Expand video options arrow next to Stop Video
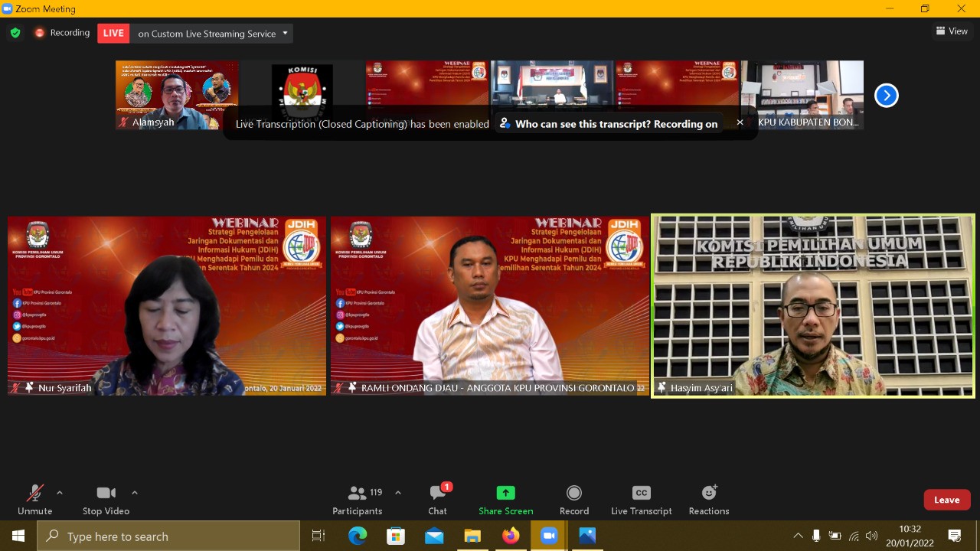The height and width of the screenshot is (551, 980). pyautogui.click(x=135, y=493)
